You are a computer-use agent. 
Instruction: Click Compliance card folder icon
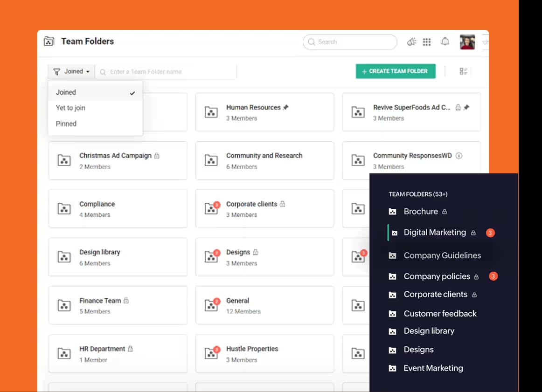64,209
